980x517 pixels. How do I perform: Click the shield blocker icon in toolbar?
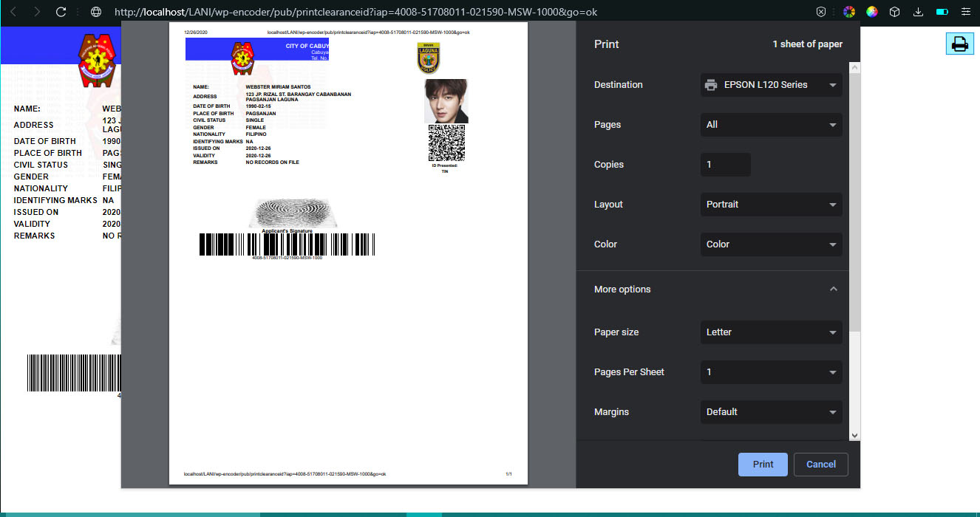[821, 12]
